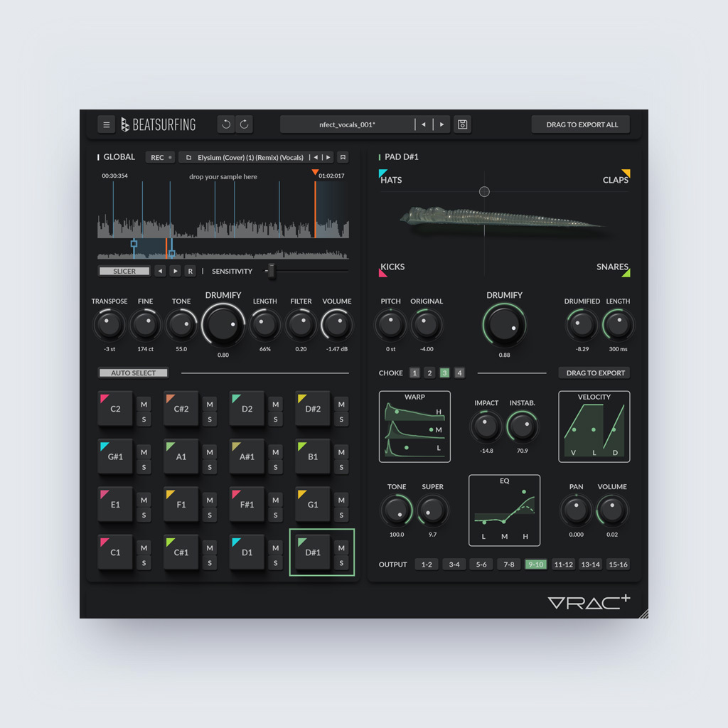This screenshot has width=728, height=728.
Task: Click the pad DRUMIFY knob
Action: pyautogui.click(x=504, y=325)
